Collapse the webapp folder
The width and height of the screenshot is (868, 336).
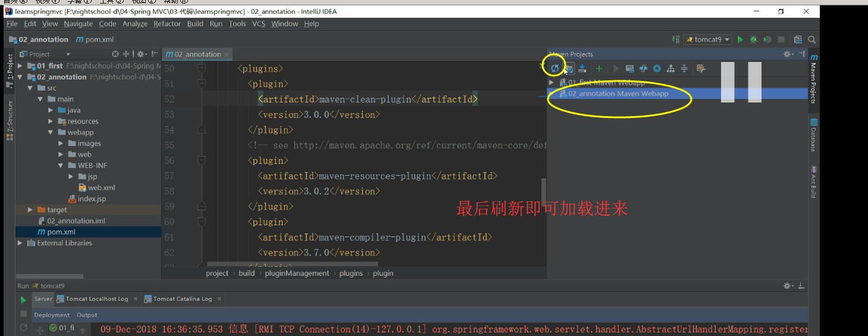tap(51, 132)
